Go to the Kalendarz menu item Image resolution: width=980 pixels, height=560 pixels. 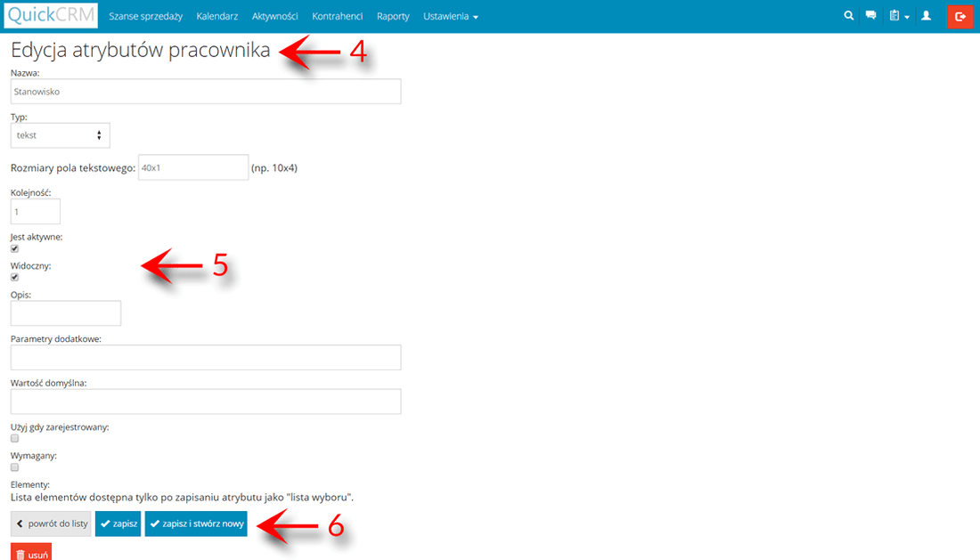(x=216, y=17)
